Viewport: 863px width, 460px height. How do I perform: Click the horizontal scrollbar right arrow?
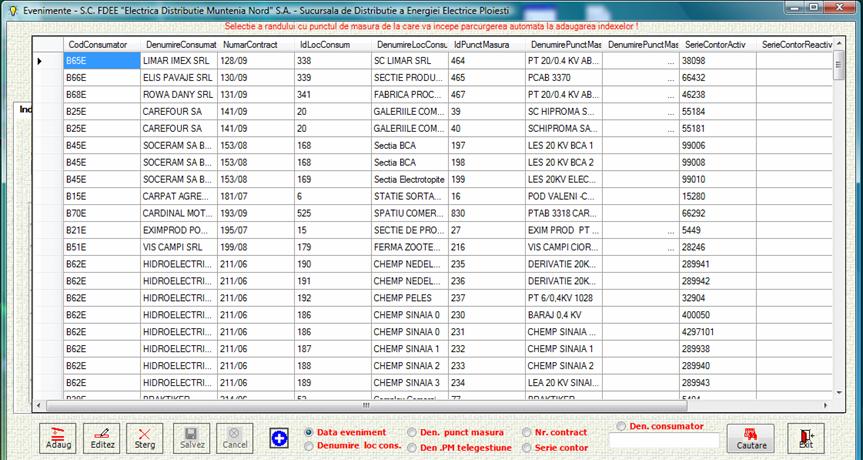click(825, 406)
